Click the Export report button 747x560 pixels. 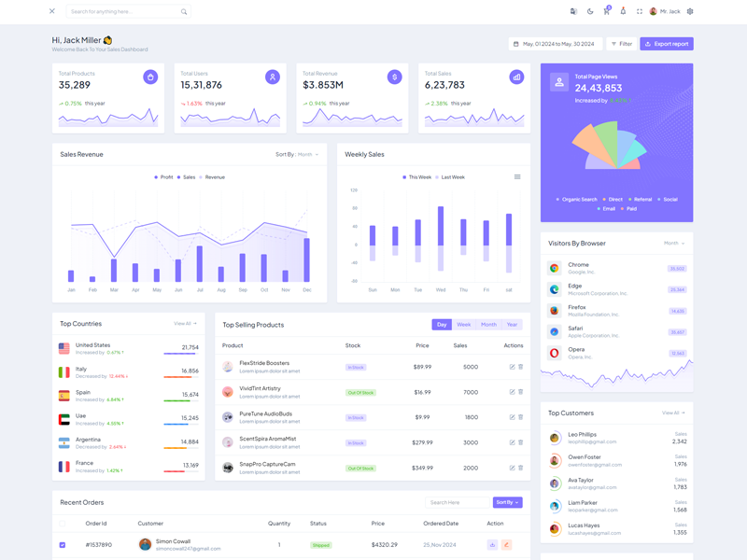tap(667, 44)
